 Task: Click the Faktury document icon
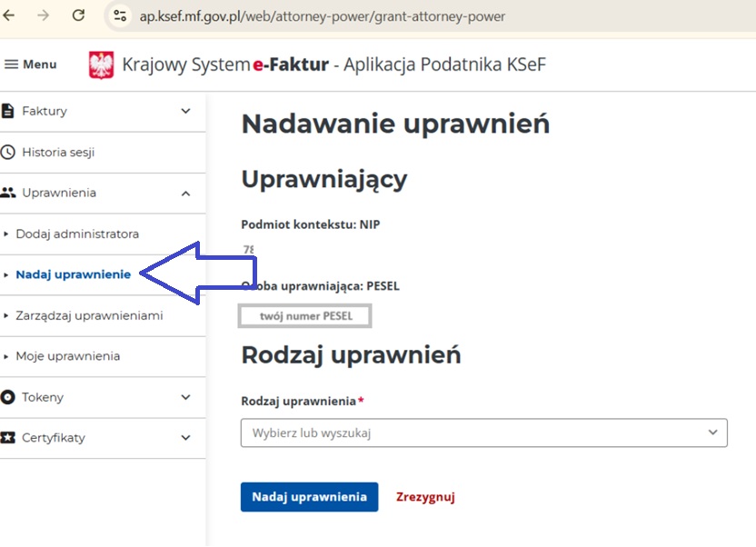click(x=8, y=111)
